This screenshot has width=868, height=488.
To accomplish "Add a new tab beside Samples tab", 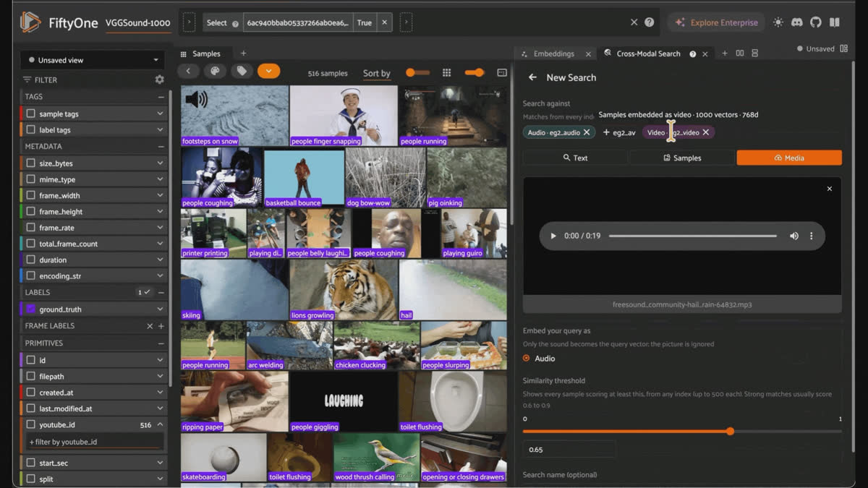I will [x=243, y=53].
